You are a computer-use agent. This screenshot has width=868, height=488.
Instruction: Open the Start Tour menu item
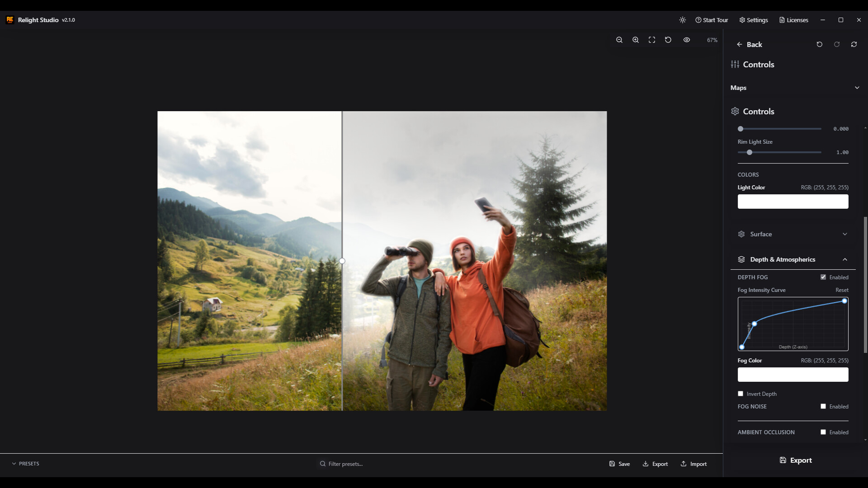click(712, 20)
